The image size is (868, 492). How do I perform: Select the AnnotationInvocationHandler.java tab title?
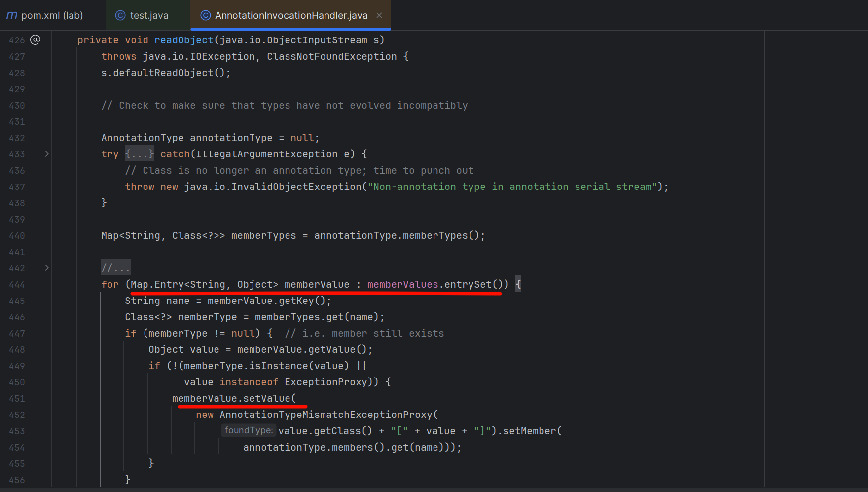pos(291,16)
